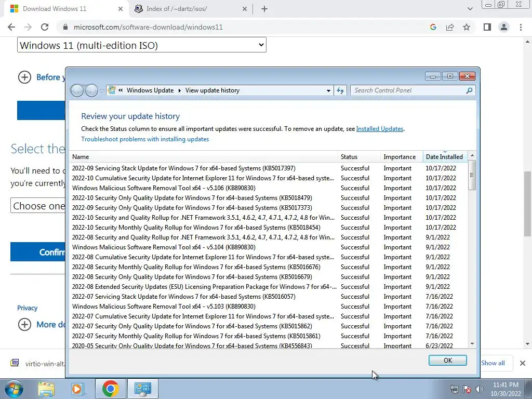Select the 2022-08 ESU Licensing Preparation Package row
532x399 pixels.
click(x=269, y=287)
